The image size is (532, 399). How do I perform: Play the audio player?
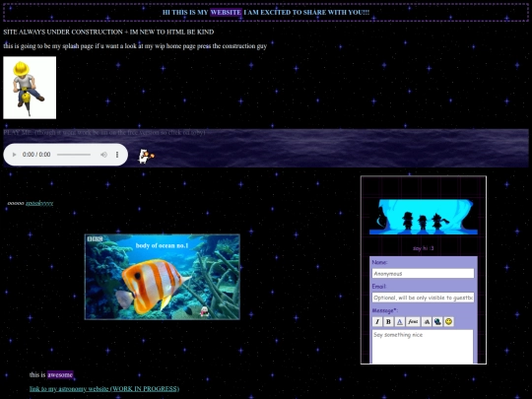pyautogui.click(x=14, y=155)
